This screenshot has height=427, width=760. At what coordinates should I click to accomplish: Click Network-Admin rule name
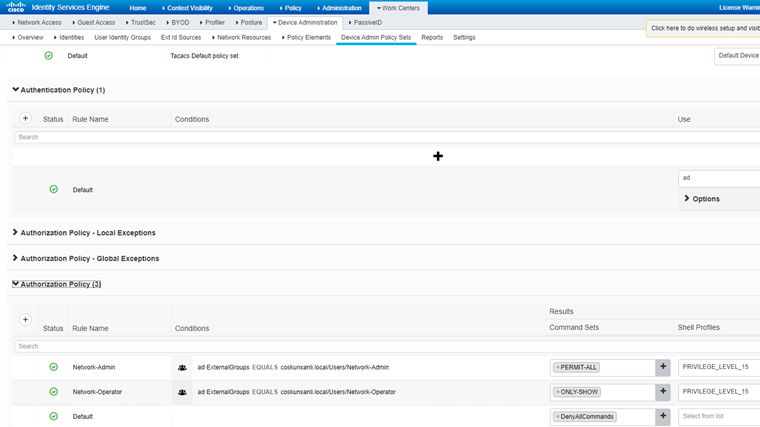94,367
